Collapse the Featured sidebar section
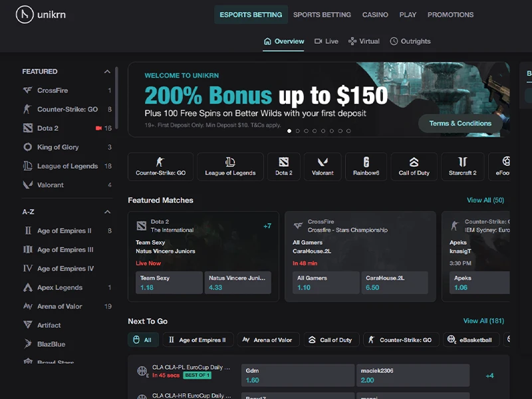Viewport: 532px width, 399px height. coord(107,72)
